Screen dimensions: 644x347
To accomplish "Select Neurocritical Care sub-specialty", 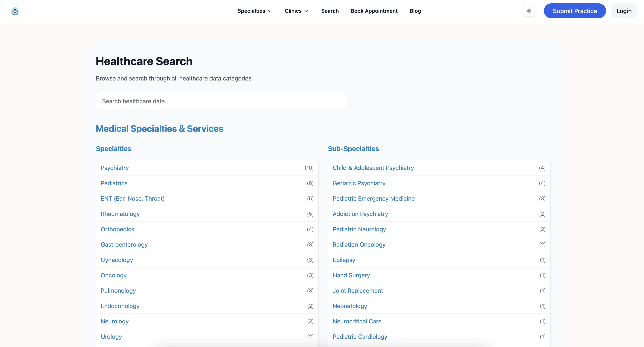I will click(357, 321).
